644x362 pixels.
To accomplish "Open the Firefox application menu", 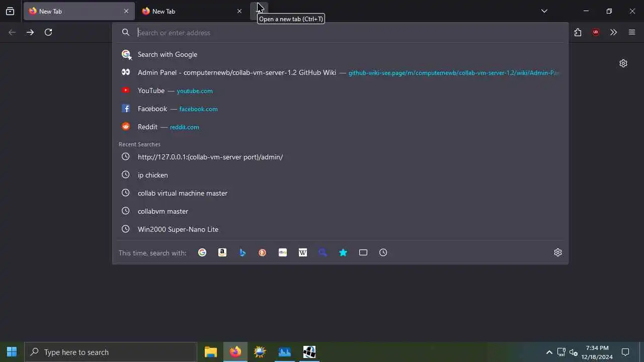I will coord(632,32).
